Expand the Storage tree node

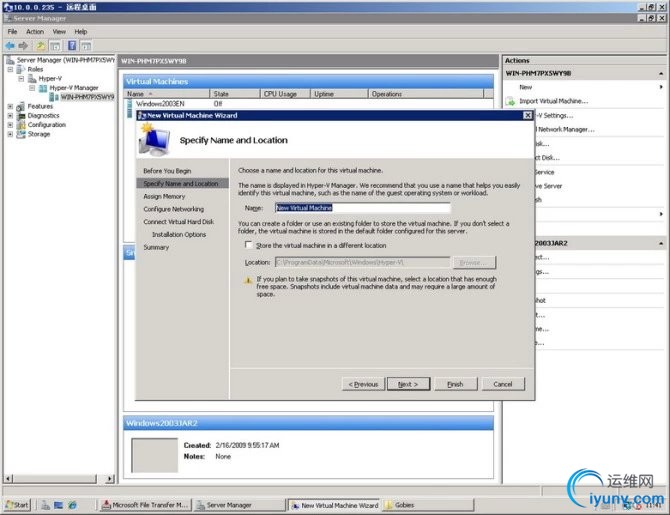pyautogui.click(x=10, y=134)
